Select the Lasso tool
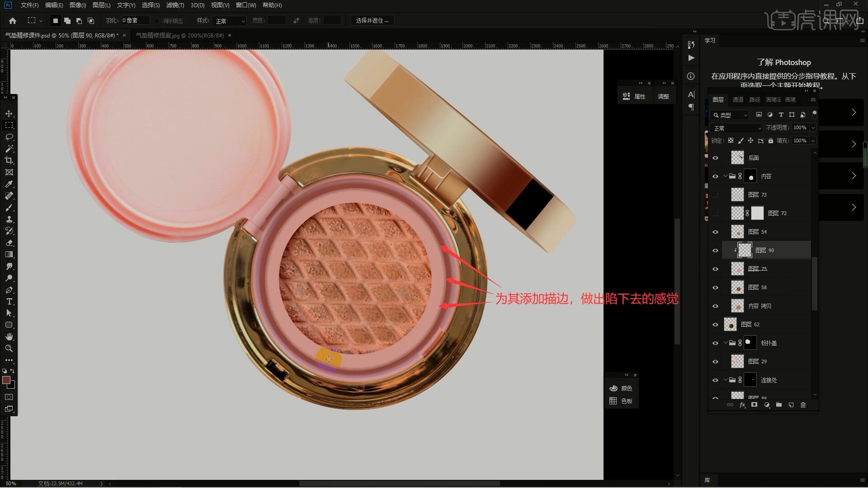 pyautogui.click(x=9, y=137)
